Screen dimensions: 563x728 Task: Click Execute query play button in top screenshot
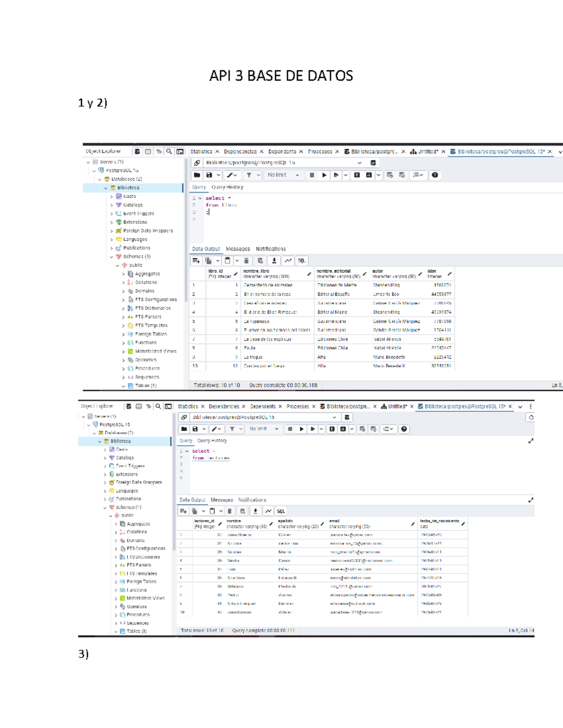coord(324,175)
